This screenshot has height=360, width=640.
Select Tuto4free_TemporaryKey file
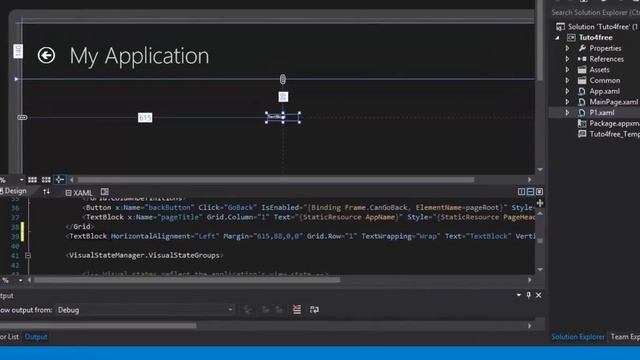coord(614,134)
